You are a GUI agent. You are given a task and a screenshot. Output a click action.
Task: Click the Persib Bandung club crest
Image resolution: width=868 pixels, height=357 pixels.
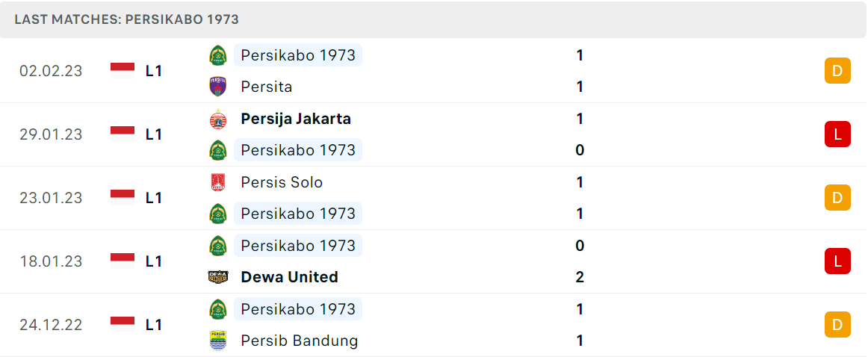click(217, 340)
